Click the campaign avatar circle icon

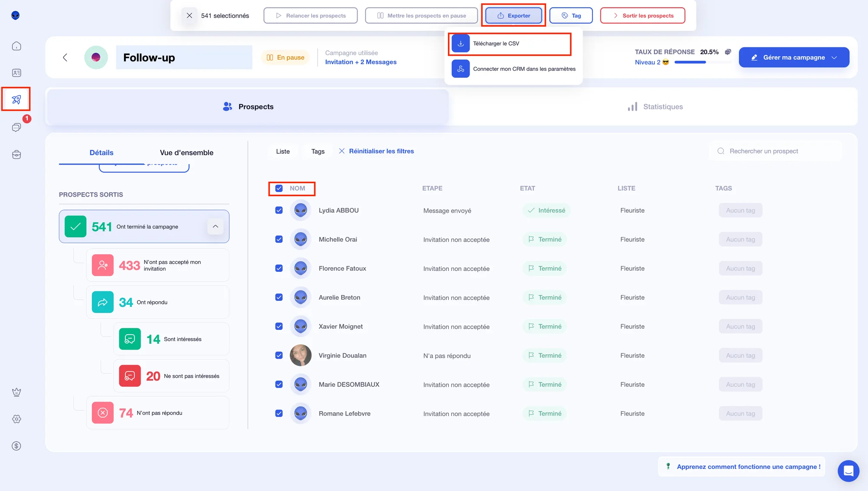(x=96, y=57)
